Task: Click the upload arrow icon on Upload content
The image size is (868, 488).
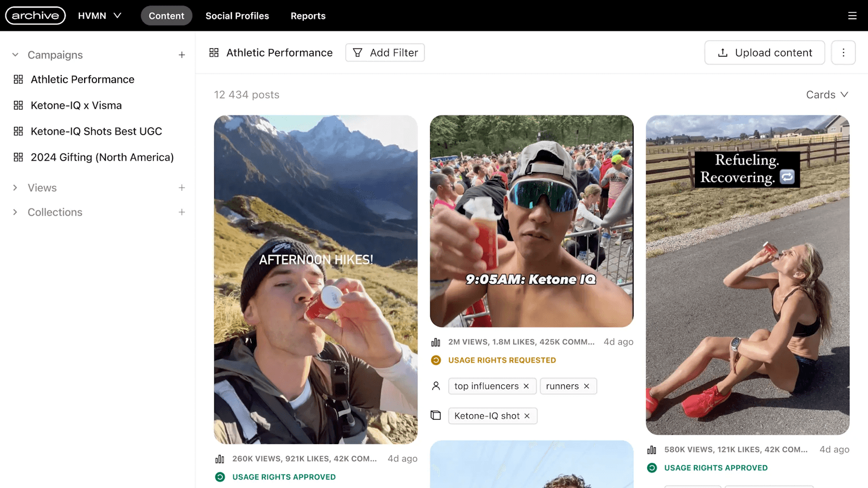Action: click(x=722, y=53)
